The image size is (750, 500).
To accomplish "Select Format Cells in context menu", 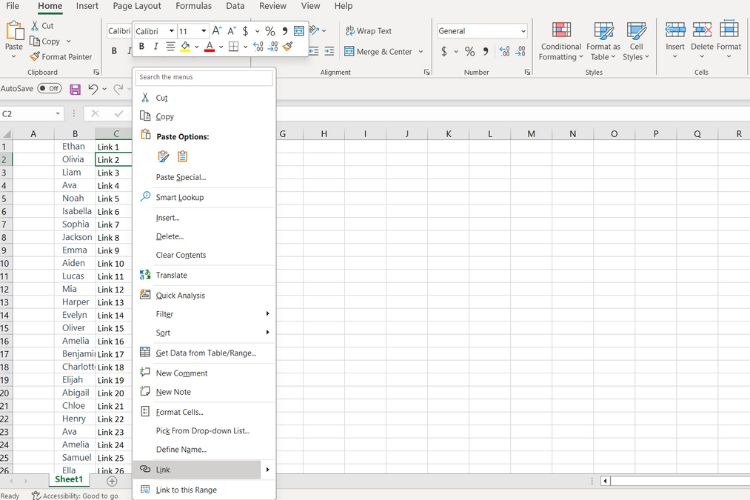I will point(204,412).
